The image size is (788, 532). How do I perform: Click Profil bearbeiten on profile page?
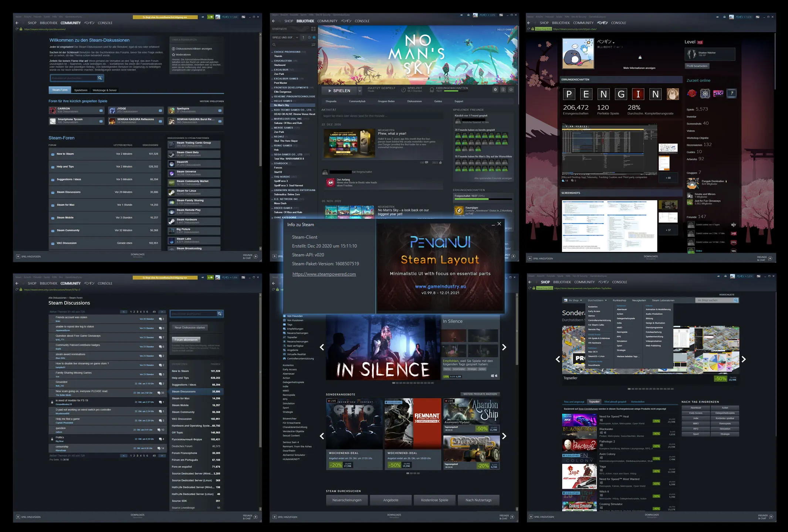(697, 66)
